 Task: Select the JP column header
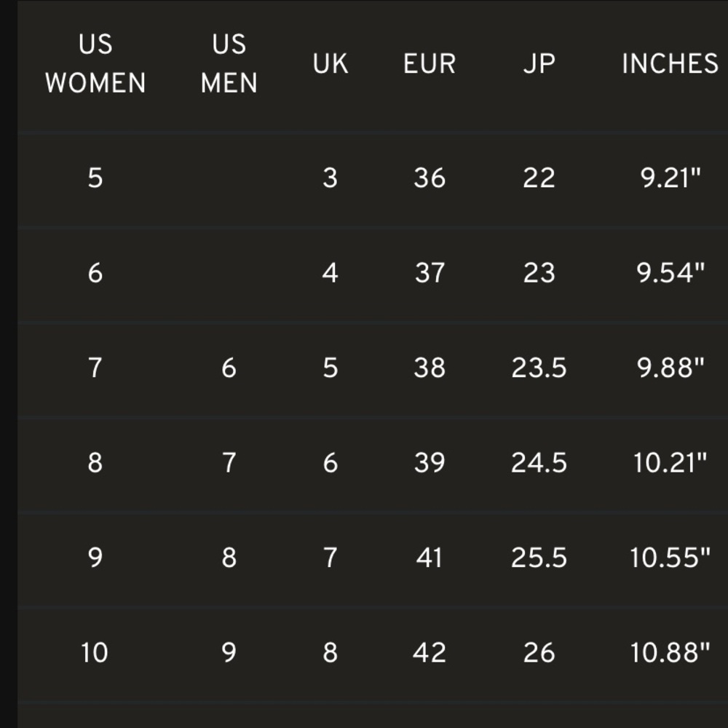539,64
